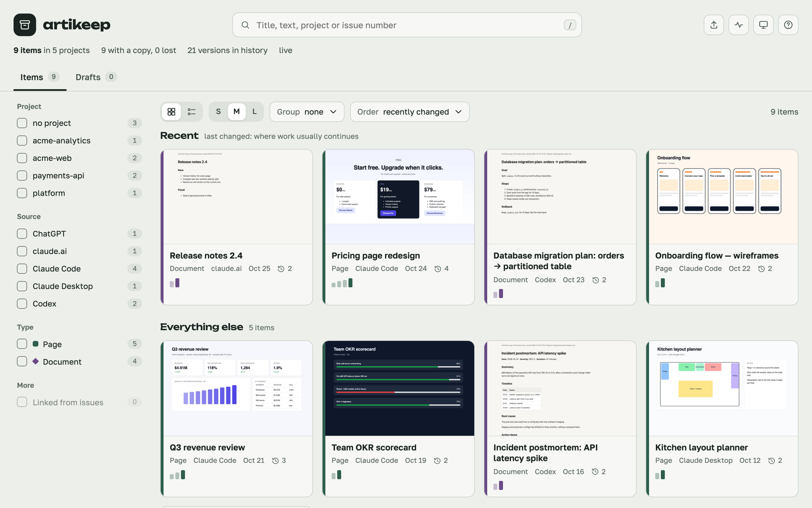Set card size to L
Image resolution: width=812 pixels, height=508 pixels.
[x=254, y=112]
